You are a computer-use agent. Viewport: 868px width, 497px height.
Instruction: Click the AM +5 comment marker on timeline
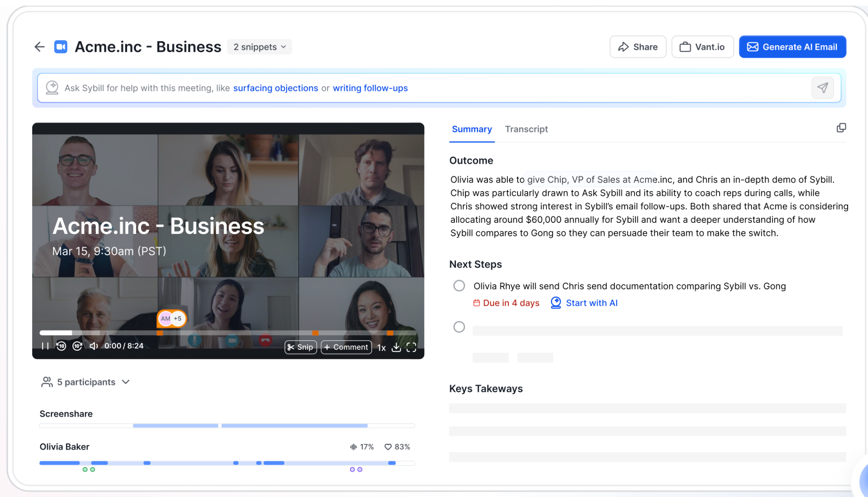[x=172, y=318]
